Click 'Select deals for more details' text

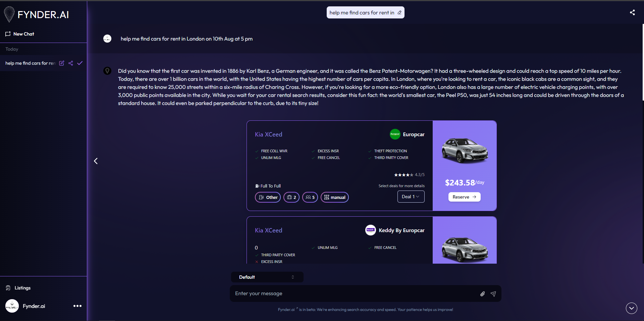click(x=401, y=186)
